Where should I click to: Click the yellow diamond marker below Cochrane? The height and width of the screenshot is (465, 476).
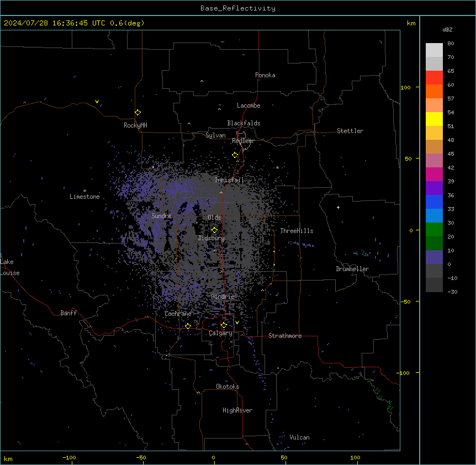point(188,326)
